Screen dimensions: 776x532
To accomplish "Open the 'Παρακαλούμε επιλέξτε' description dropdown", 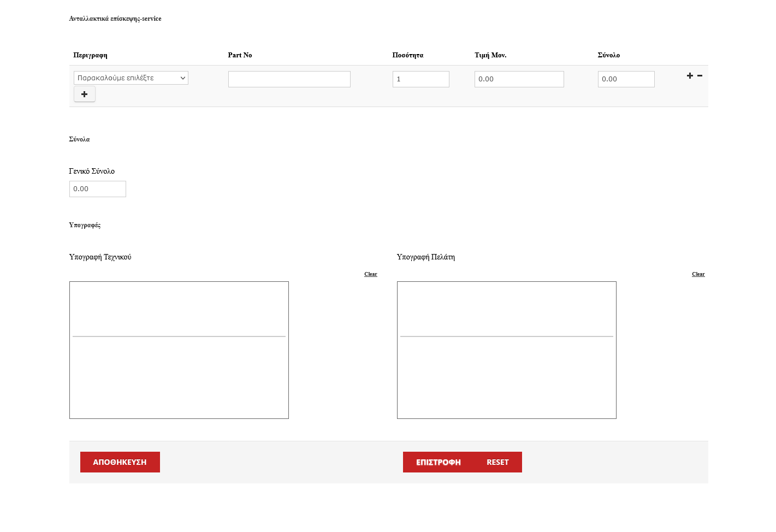I will coord(131,78).
